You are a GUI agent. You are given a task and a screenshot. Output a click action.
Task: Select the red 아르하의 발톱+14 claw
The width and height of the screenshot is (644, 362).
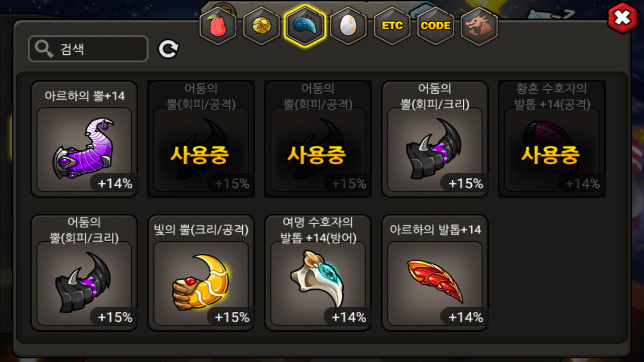pyautogui.click(x=435, y=273)
